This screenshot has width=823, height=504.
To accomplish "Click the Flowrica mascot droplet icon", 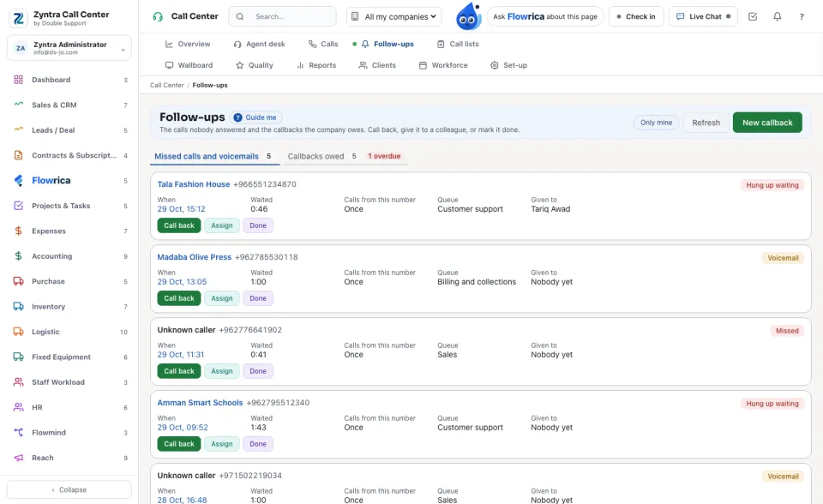I will (x=468, y=16).
